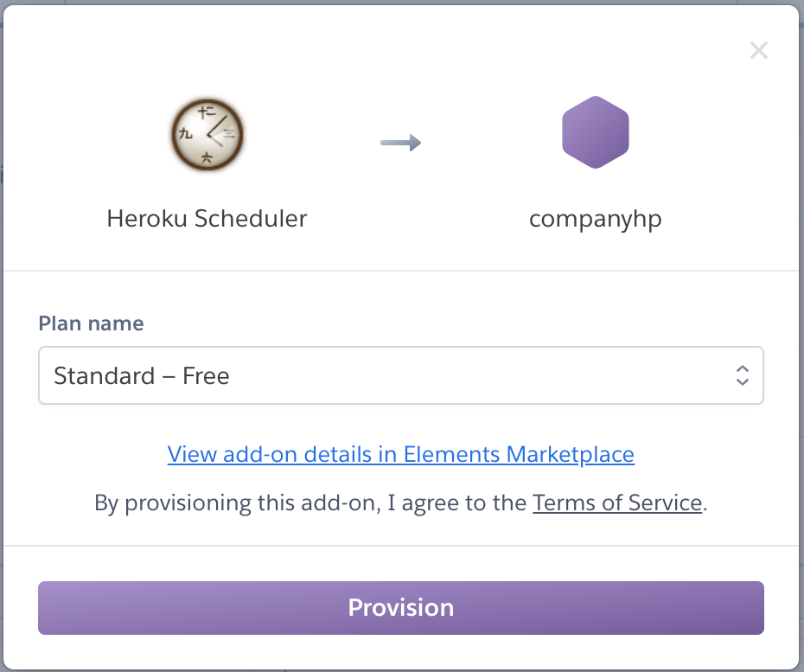Click "Elements Marketplace" words in the blue link
Screen dimensions: 804x672
[x=519, y=455]
